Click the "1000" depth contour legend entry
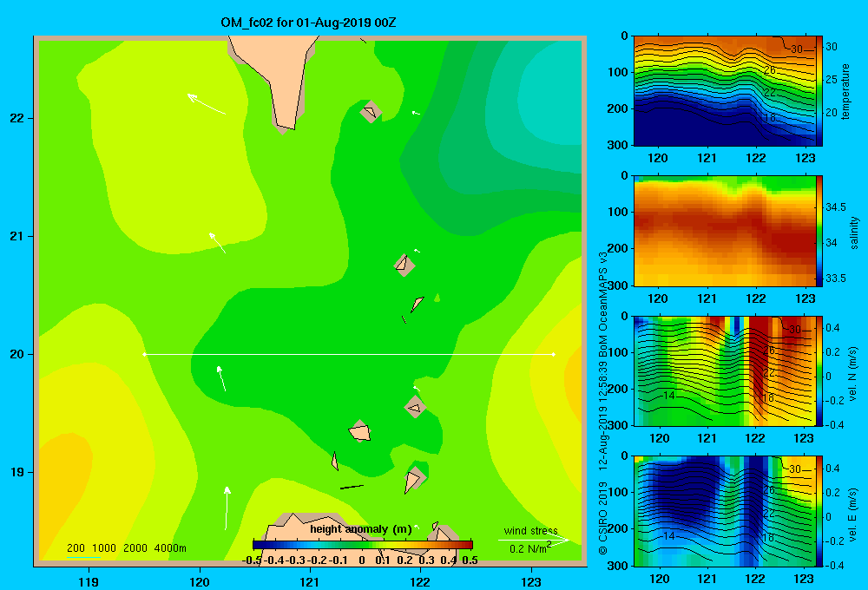Screen dimensions: 868x590 (x=104, y=548)
